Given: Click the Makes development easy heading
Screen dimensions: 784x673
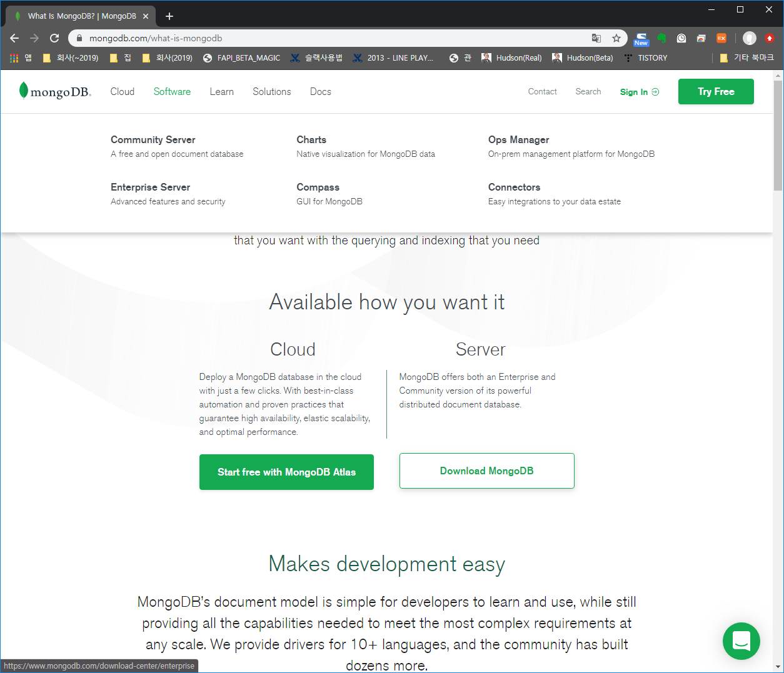Looking at the screenshot, I should click(x=387, y=564).
